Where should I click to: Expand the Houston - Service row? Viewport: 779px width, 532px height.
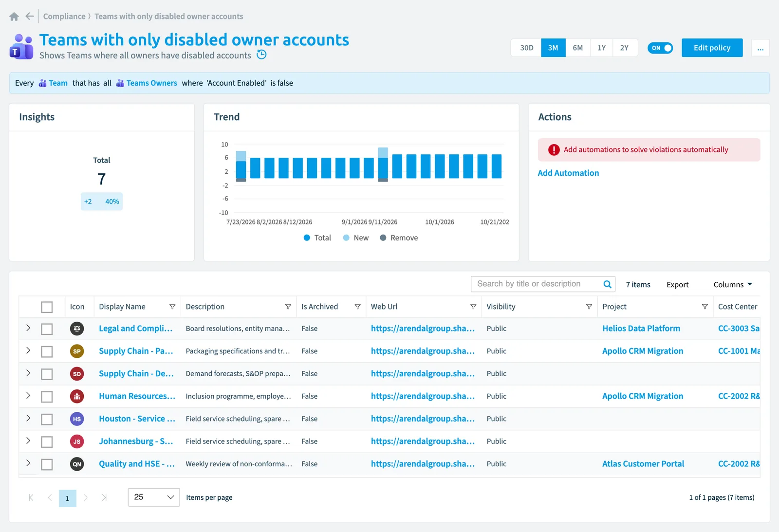coord(28,418)
